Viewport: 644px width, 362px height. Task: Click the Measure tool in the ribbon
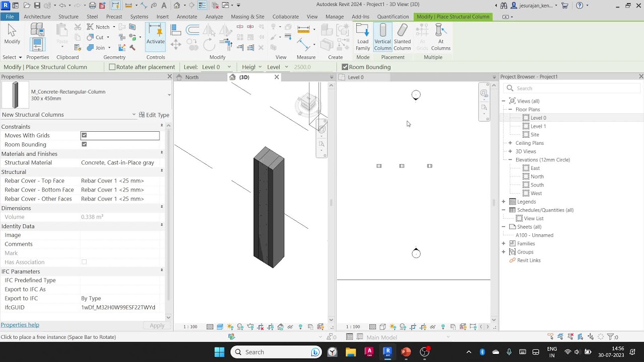tap(303, 29)
